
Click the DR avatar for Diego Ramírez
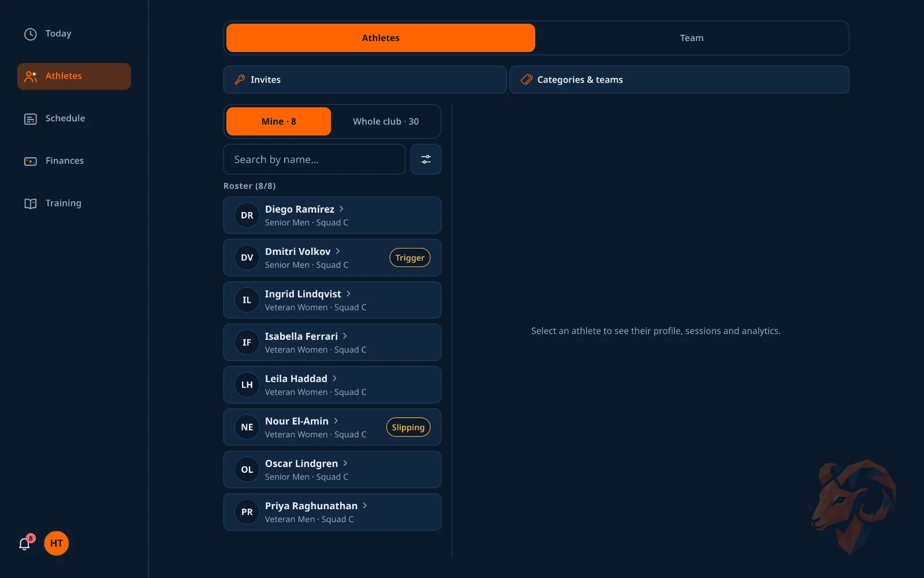247,216
